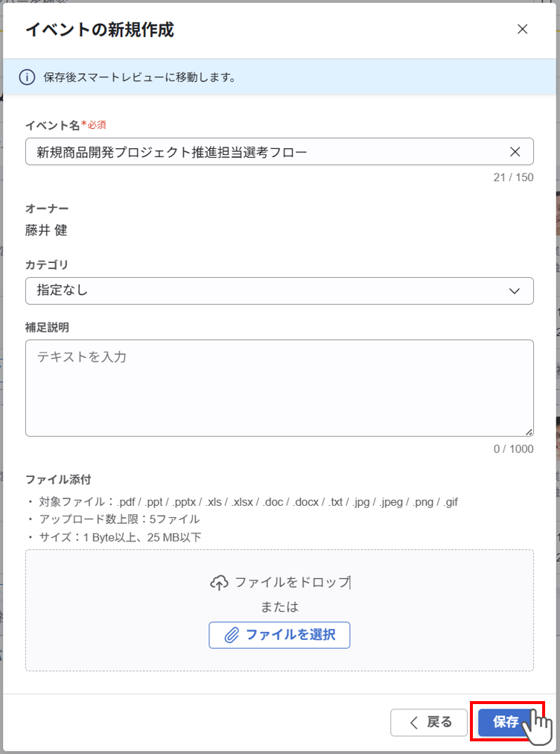
Task: Clear the event name field text
Action: click(515, 152)
